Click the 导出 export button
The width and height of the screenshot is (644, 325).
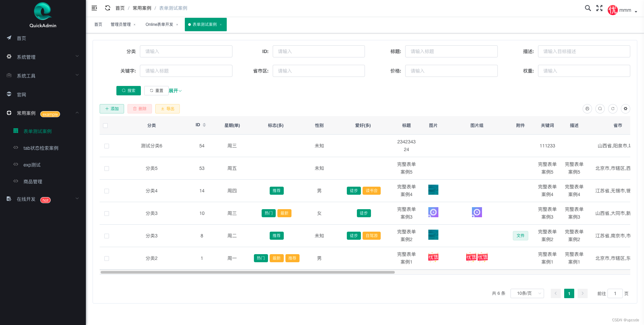point(167,109)
